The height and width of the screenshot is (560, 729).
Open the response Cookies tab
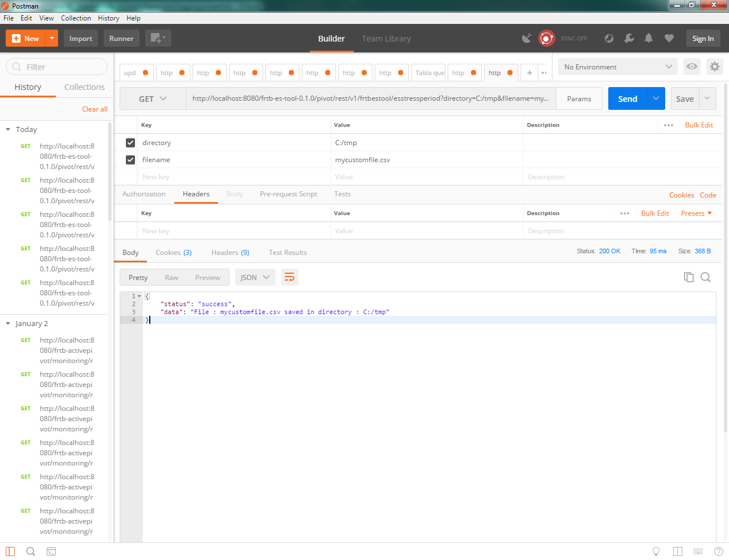pos(174,253)
